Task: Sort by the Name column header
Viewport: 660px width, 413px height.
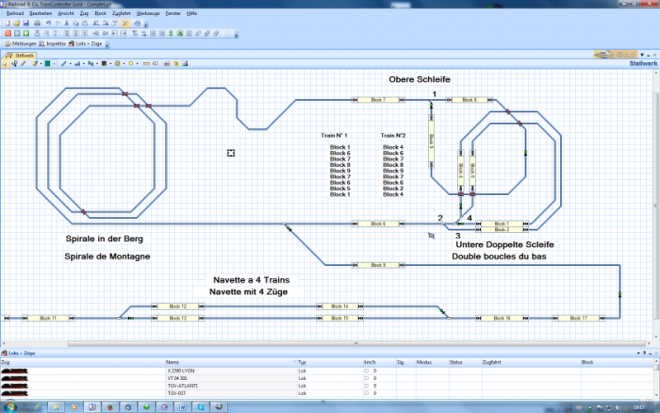Action: (x=231, y=362)
